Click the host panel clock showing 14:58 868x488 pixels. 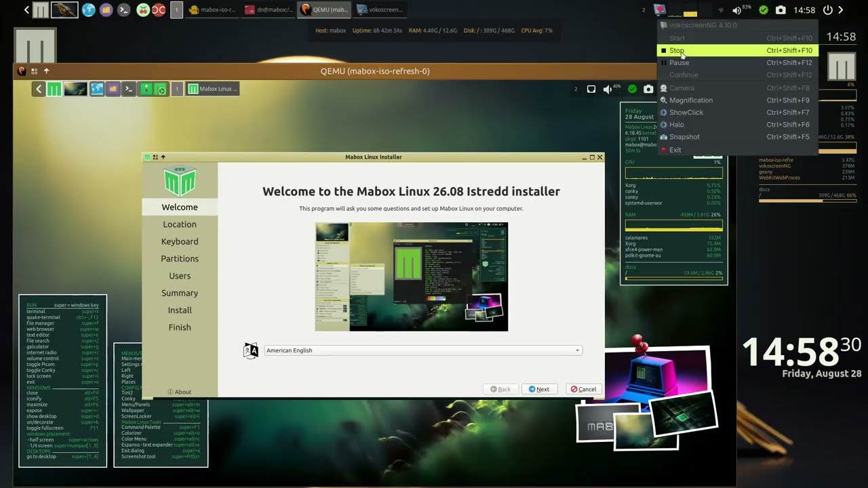coord(804,10)
